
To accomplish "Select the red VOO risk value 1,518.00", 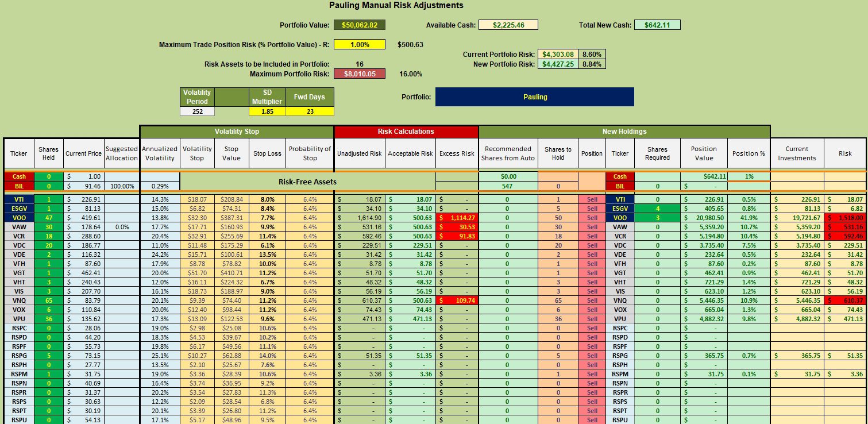I will (845, 218).
